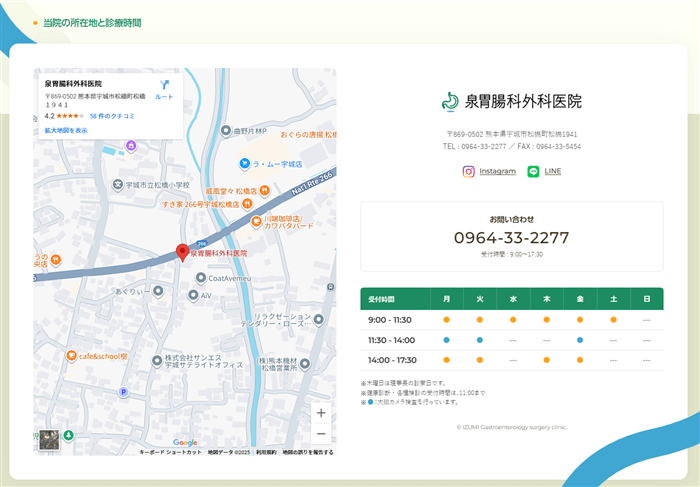The height and width of the screenshot is (487, 700).
Task: Click the route 266 road shield
Action: point(202,244)
